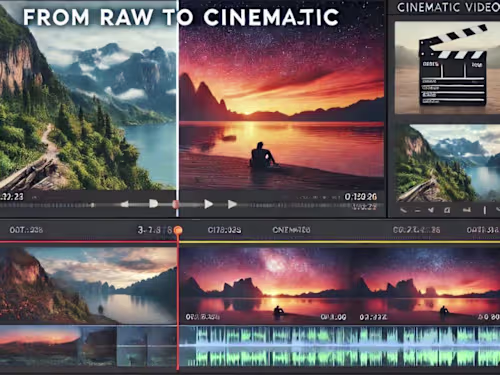Click the red playhead knob on the viewer scrubber
The width and height of the screenshot is (500, 375).
[x=175, y=204]
